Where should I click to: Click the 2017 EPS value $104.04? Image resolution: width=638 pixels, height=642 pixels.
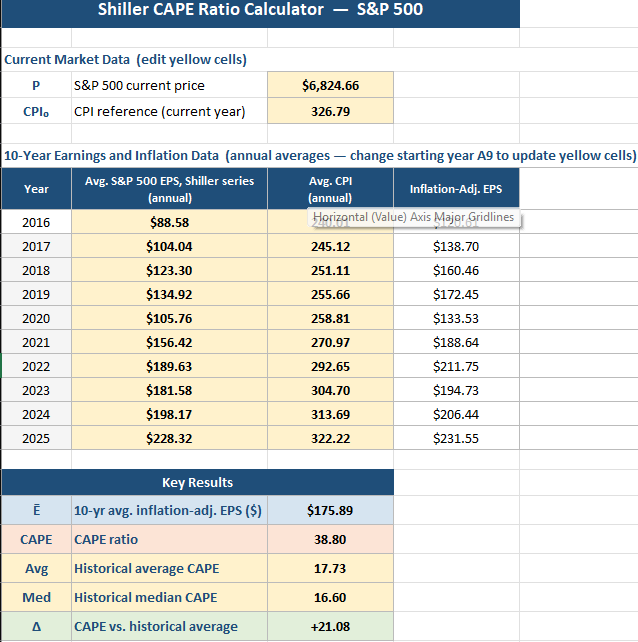pos(169,246)
